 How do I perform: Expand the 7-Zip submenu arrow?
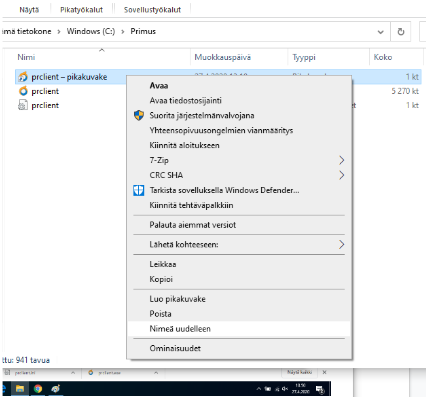pos(341,160)
